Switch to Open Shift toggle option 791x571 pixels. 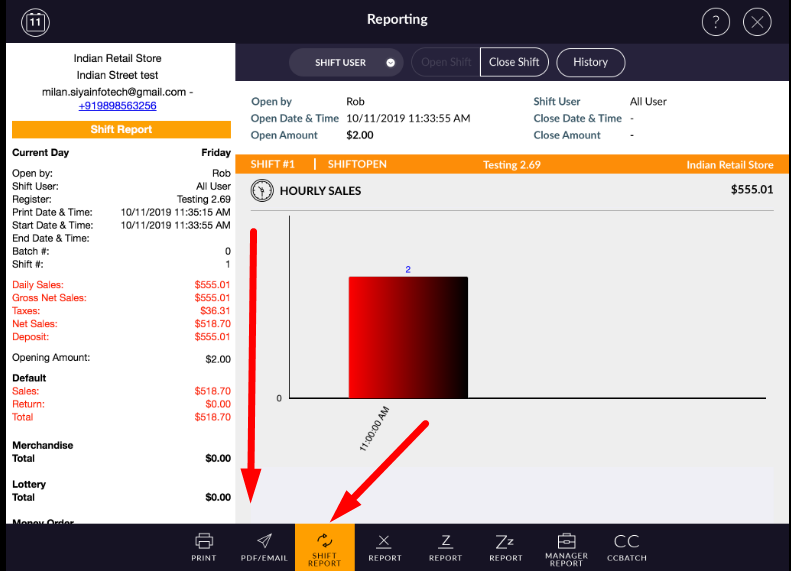[446, 62]
